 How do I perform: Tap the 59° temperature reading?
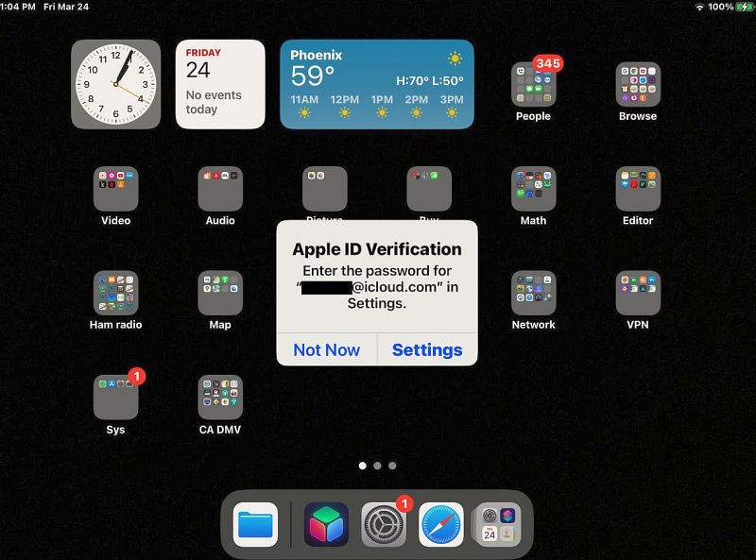(x=312, y=76)
